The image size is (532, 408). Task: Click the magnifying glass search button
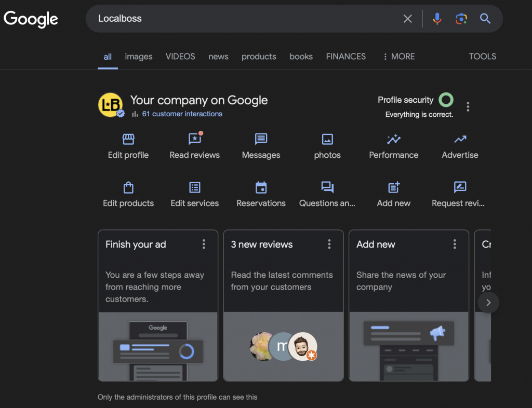(485, 19)
